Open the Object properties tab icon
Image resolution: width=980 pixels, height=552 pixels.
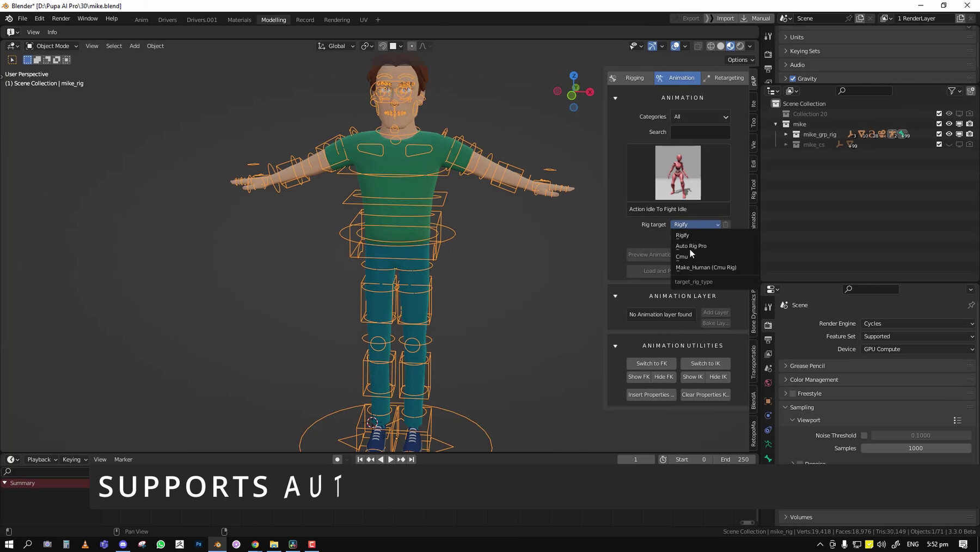768,401
